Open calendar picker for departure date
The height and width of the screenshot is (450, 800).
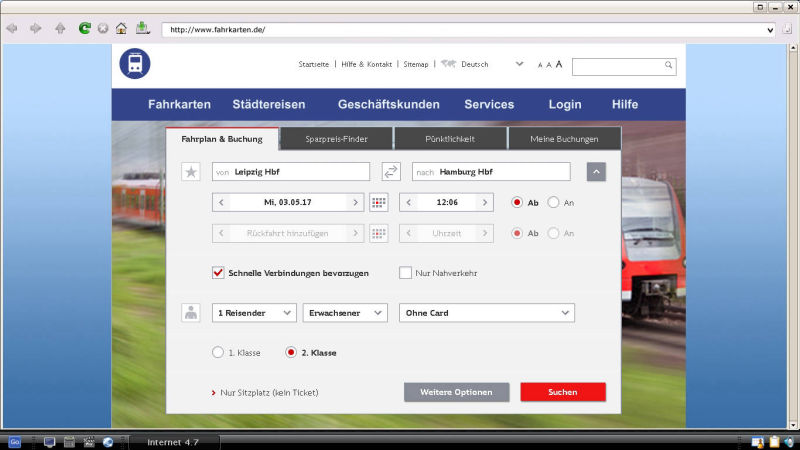point(379,202)
